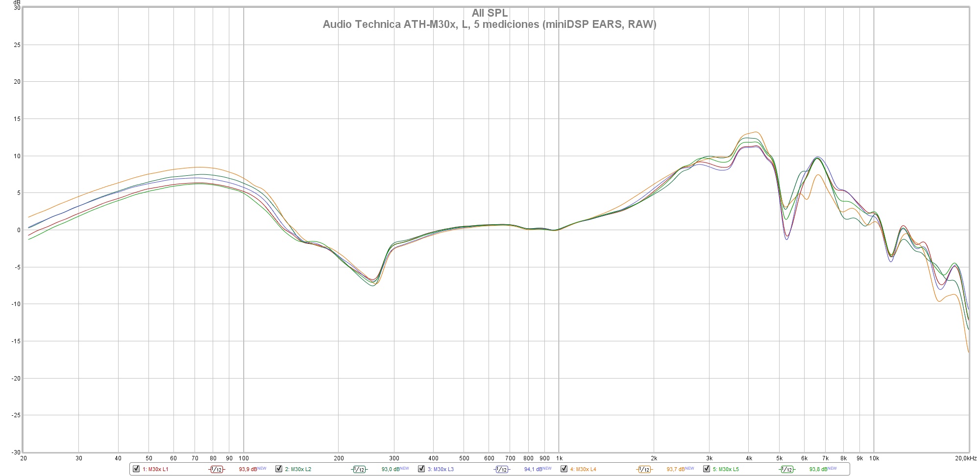
Task: Click the blue 1/12 smoothing icon for L3
Action: (x=502, y=469)
